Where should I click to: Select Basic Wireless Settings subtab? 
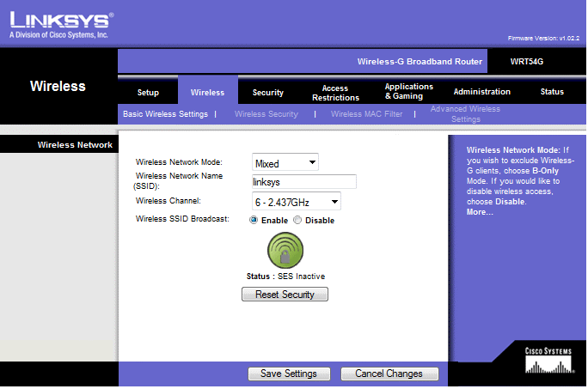coord(165,114)
